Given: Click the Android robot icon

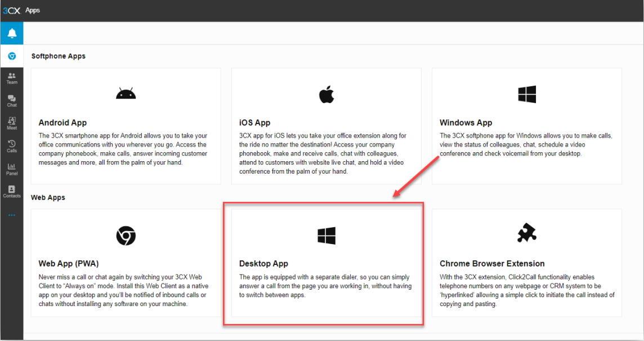Looking at the screenshot, I should [x=126, y=94].
